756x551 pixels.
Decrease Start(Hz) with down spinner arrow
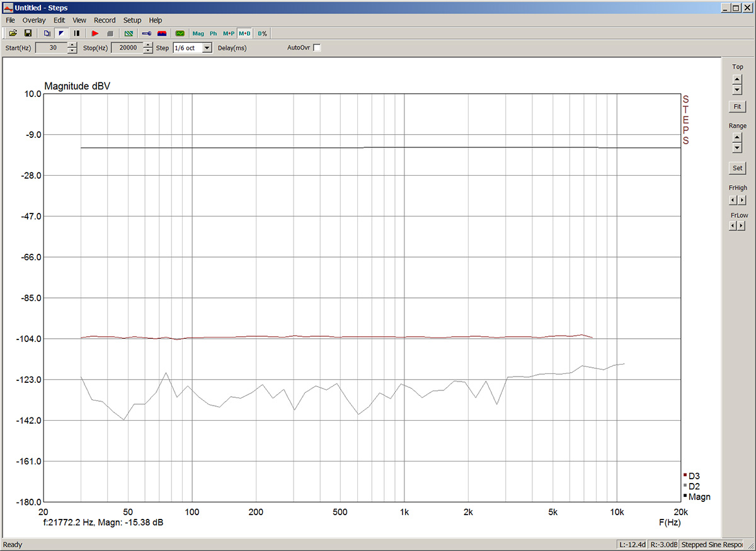click(x=72, y=50)
